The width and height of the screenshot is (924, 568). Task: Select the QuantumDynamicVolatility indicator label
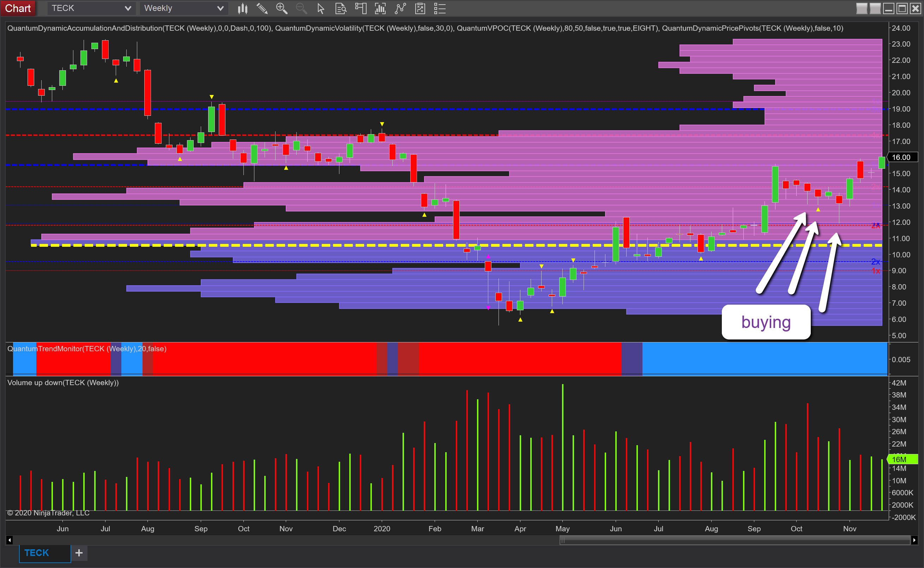coord(364,28)
